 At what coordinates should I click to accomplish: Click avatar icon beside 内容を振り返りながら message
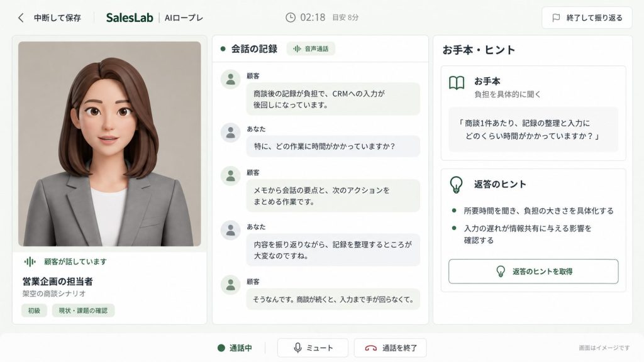coord(230,230)
